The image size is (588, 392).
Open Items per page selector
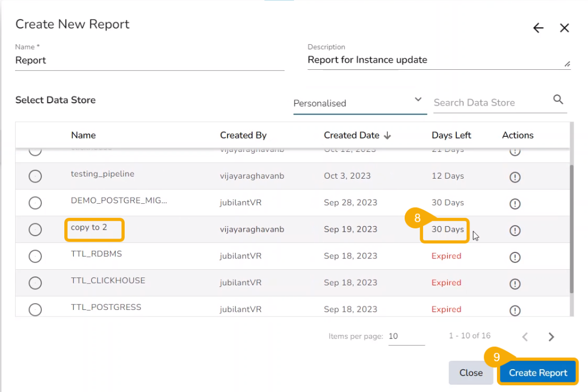406,337
